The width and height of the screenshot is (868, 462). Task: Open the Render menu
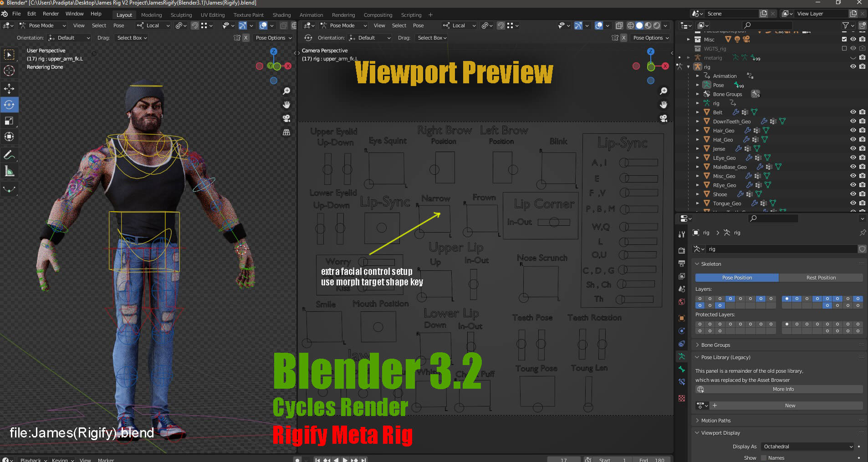pyautogui.click(x=51, y=14)
